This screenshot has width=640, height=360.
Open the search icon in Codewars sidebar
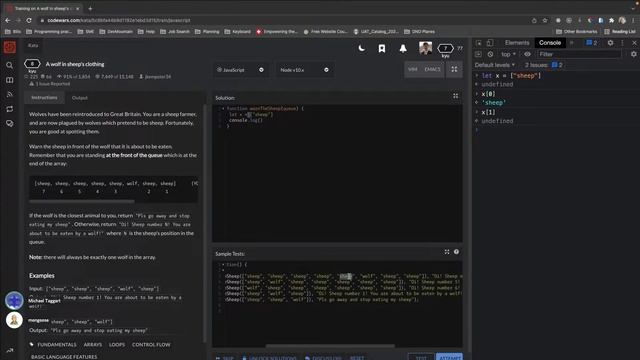pyautogui.click(x=9, y=65)
